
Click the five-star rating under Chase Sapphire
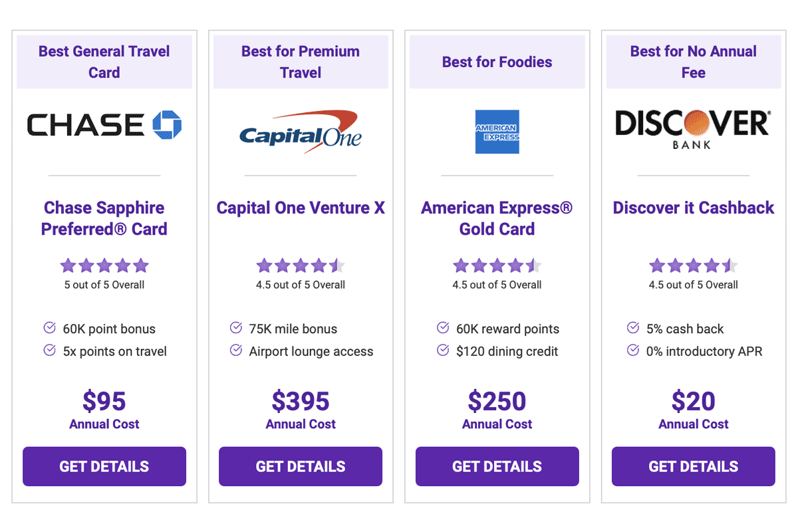pyautogui.click(x=104, y=266)
